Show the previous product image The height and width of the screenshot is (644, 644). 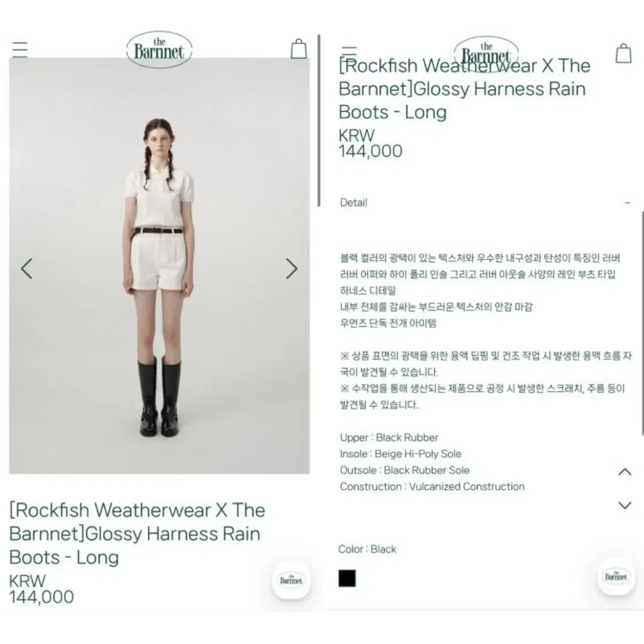(27, 269)
